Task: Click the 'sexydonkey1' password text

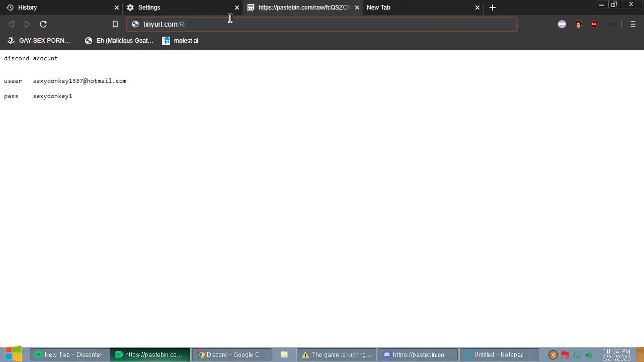Action: click(52, 96)
